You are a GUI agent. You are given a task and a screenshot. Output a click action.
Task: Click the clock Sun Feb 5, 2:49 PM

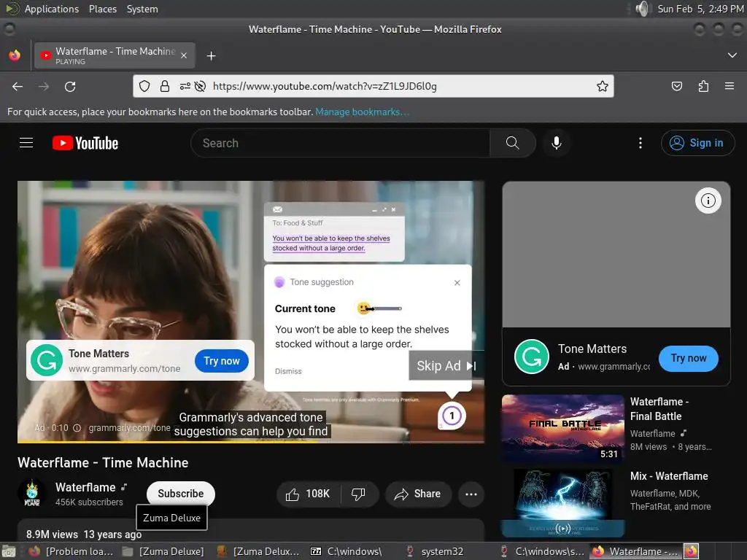coord(700,9)
